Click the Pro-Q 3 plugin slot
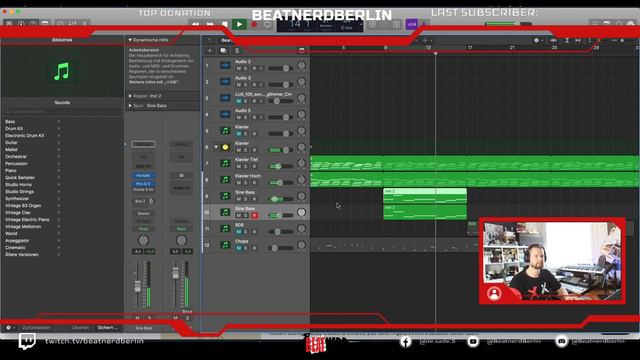Viewport: 640px width, 360px height. coord(143,184)
